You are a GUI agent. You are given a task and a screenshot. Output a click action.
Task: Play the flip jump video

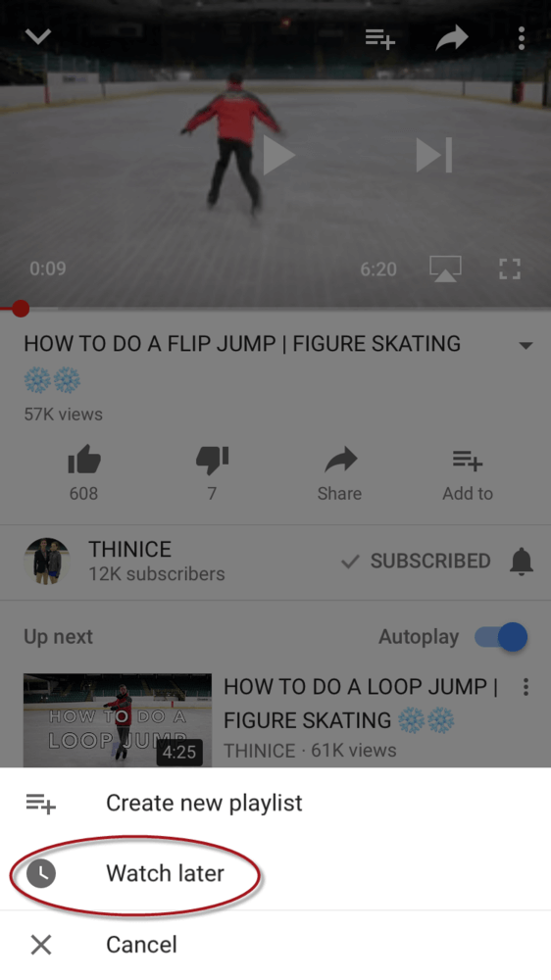pos(277,155)
